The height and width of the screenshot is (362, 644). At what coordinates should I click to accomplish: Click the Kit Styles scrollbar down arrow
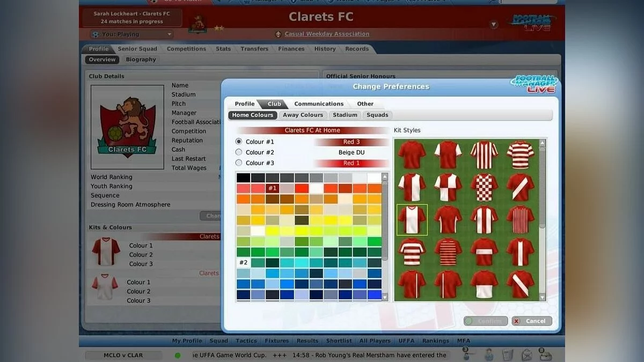(x=542, y=297)
